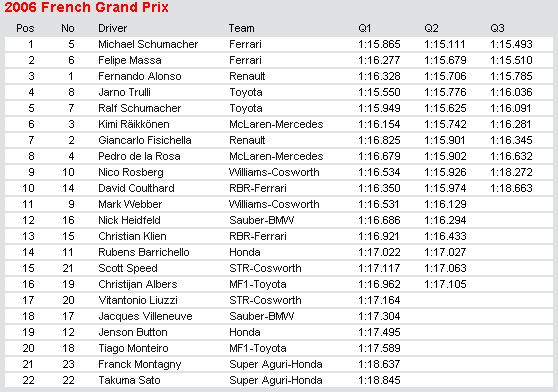Select the Takuma Sato row
The width and height of the screenshot is (558, 392).
(x=279, y=380)
